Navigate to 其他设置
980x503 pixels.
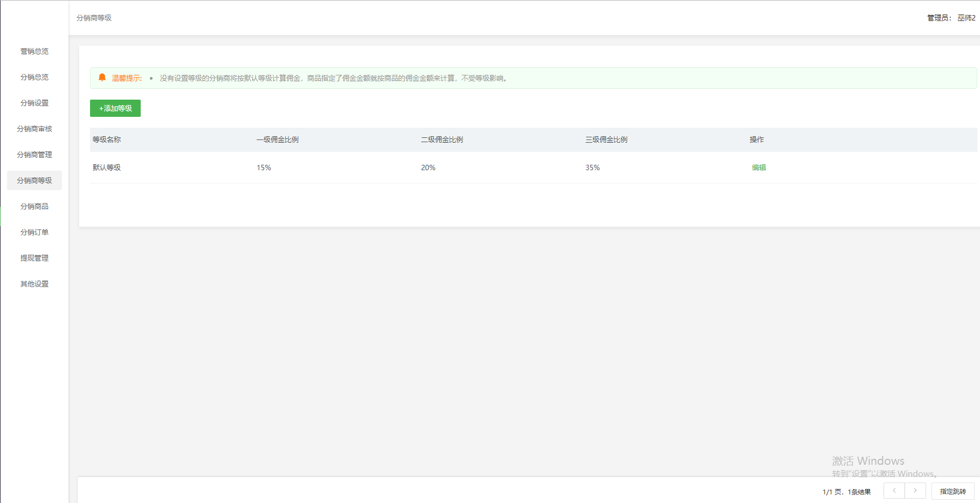point(34,284)
